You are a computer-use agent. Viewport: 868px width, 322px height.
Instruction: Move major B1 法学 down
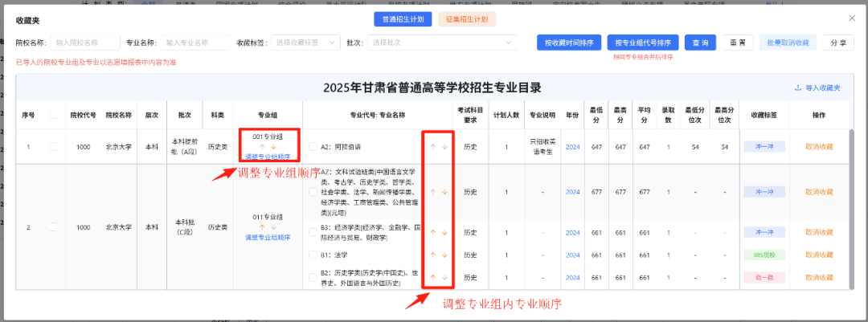coord(445,255)
